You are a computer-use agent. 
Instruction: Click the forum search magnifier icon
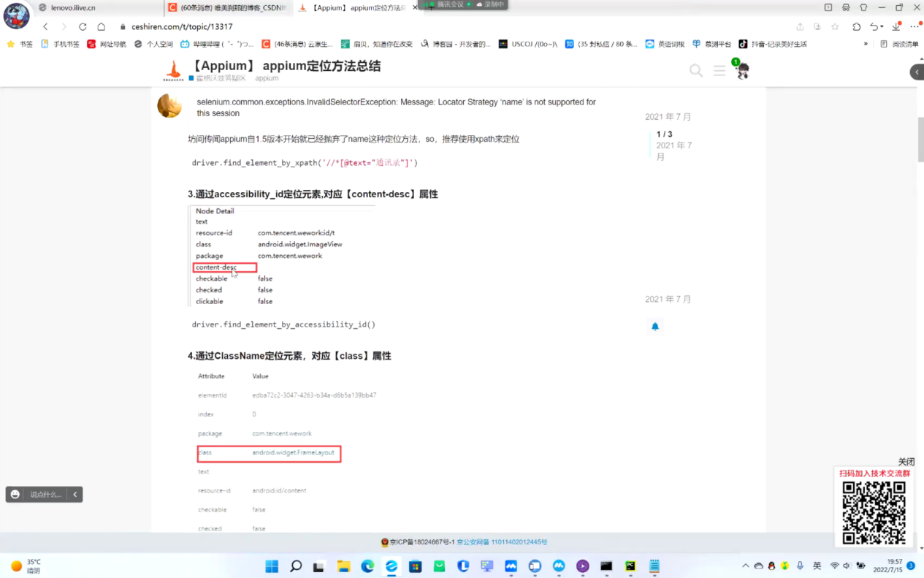pos(696,70)
